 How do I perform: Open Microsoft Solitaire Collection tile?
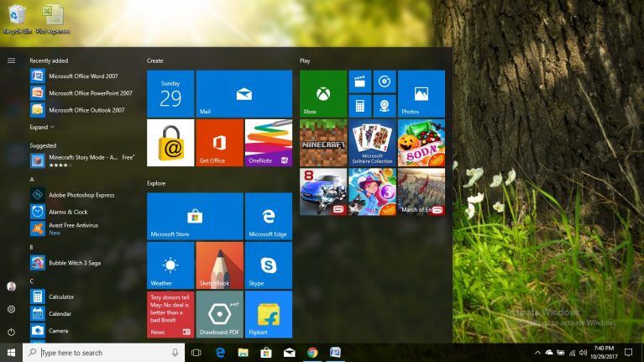(x=373, y=143)
